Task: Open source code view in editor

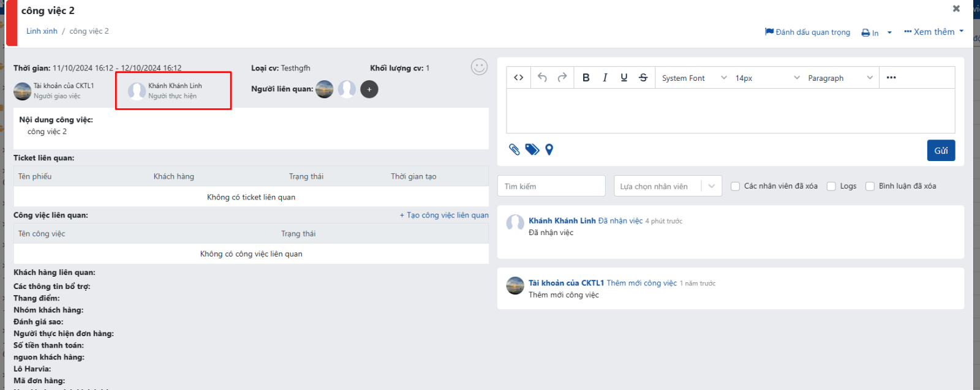Action: click(518, 78)
